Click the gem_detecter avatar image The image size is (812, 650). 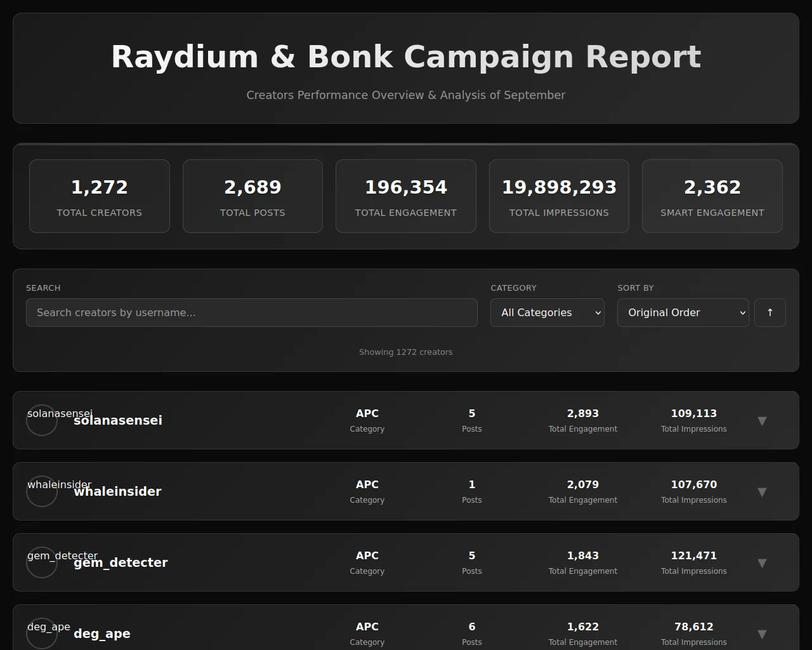tap(42, 562)
